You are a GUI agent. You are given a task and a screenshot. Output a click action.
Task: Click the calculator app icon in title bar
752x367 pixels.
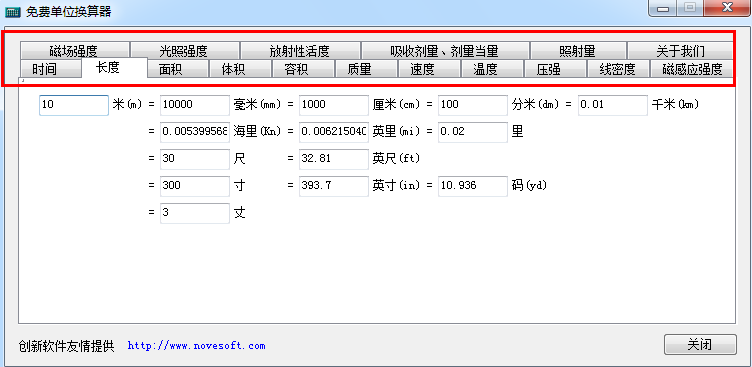pyautogui.click(x=12, y=12)
